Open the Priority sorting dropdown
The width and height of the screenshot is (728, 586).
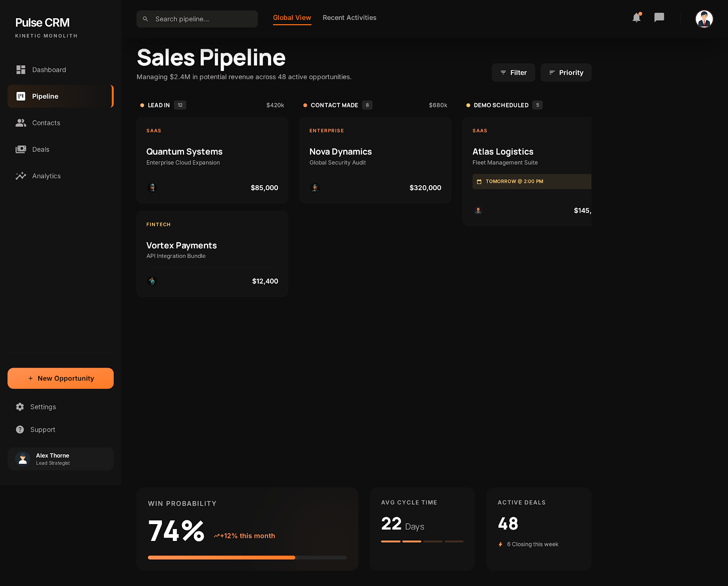[566, 72]
